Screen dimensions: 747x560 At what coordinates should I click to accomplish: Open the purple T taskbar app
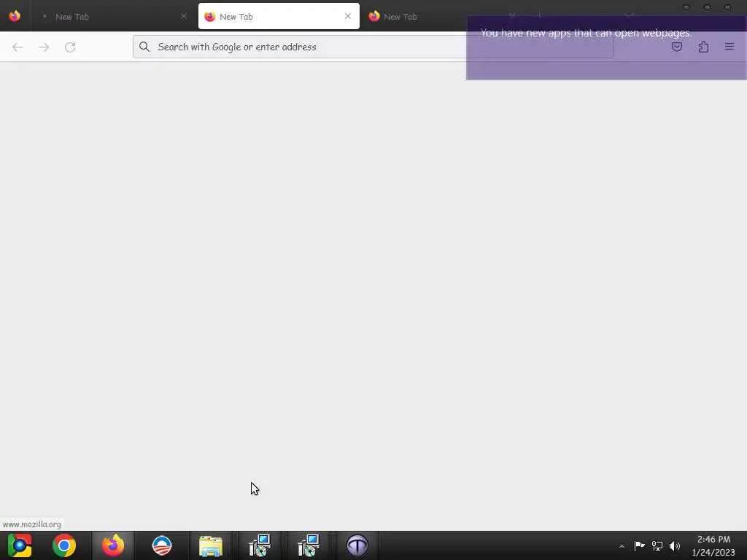(357, 545)
